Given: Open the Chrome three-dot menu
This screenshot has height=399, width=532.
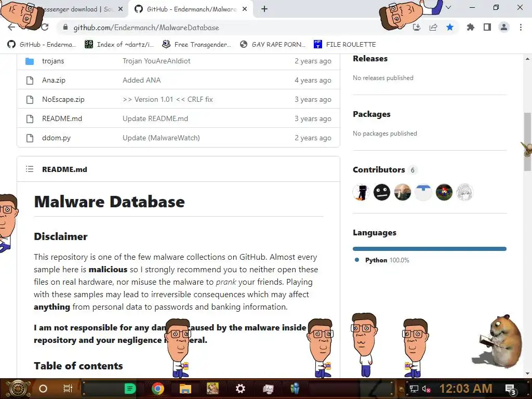Looking at the screenshot, I should [x=521, y=27].
